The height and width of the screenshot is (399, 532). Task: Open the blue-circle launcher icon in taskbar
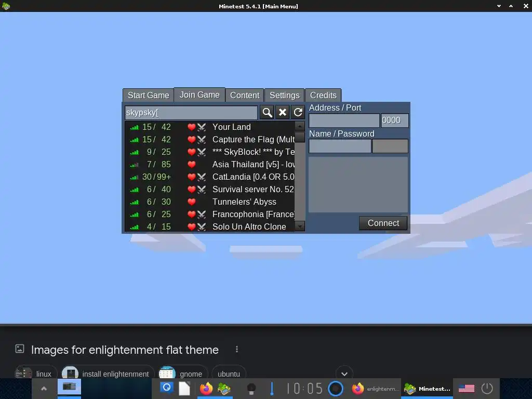(x=167, y=387)
